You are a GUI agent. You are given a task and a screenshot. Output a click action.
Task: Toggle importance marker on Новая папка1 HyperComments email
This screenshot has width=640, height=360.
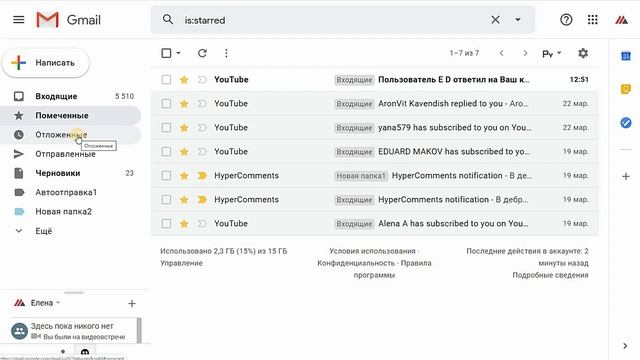click(x=202, y=176)
